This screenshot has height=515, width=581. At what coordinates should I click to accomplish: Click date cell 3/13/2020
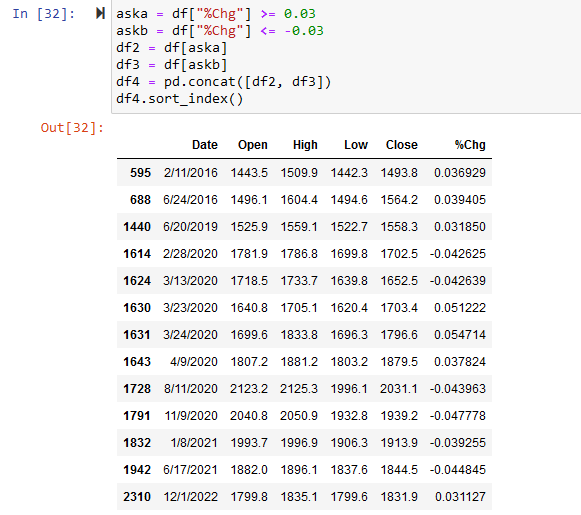pos(190,281)
